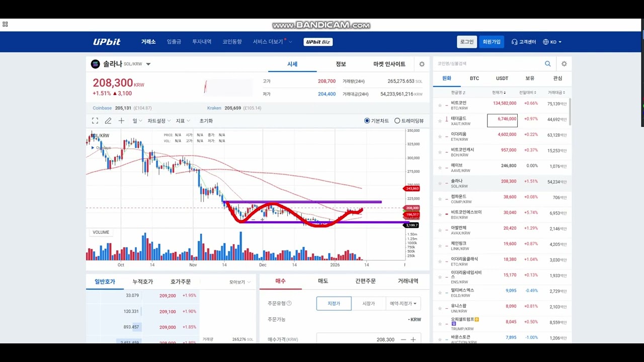Decrease buy price with minus button
Image resolution: width=644 pixels, height=362 pixels.
(404, 339)
